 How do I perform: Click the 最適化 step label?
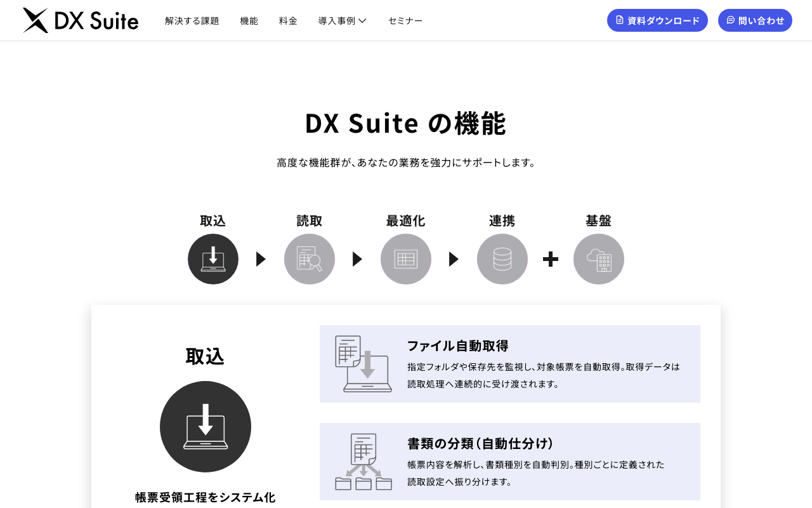click(x=406, y=221)
